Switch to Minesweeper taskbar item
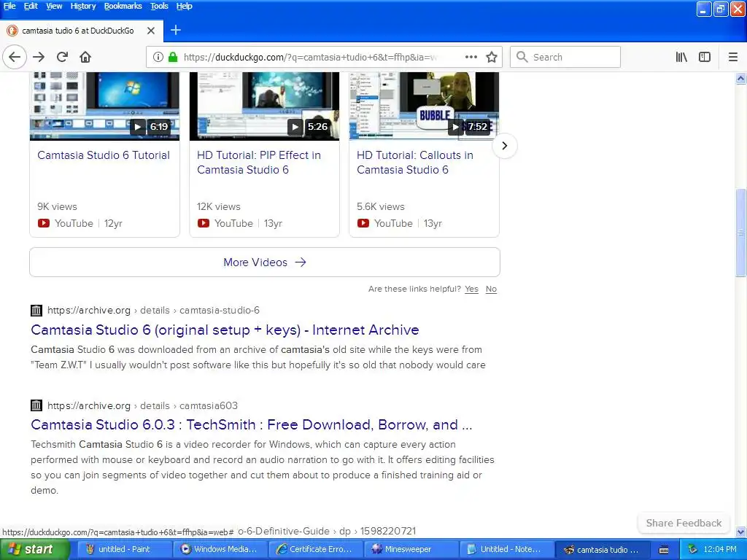 [411, 550]
